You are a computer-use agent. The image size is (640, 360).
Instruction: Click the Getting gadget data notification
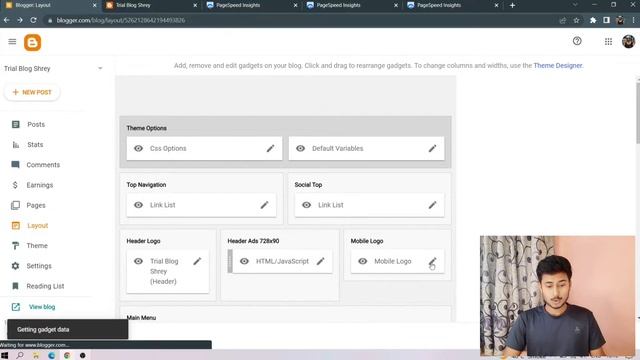pos(67,329)
